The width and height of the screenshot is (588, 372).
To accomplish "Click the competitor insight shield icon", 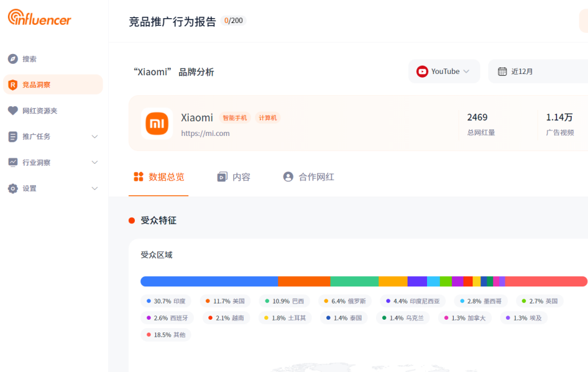I will [13, 85].
